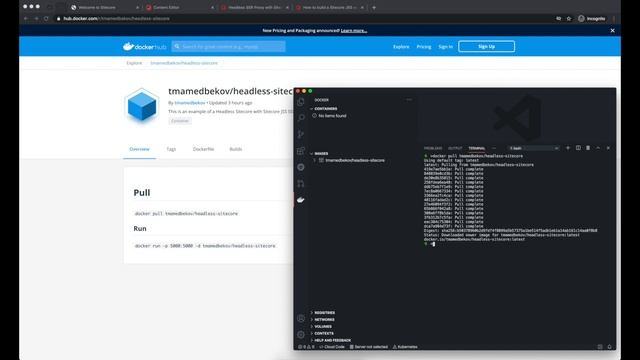Expand the tmamedbekov/headless-sitecore image node
Image resolution: width=640 pixels, height=360 pixels.
tap(315, 160)
